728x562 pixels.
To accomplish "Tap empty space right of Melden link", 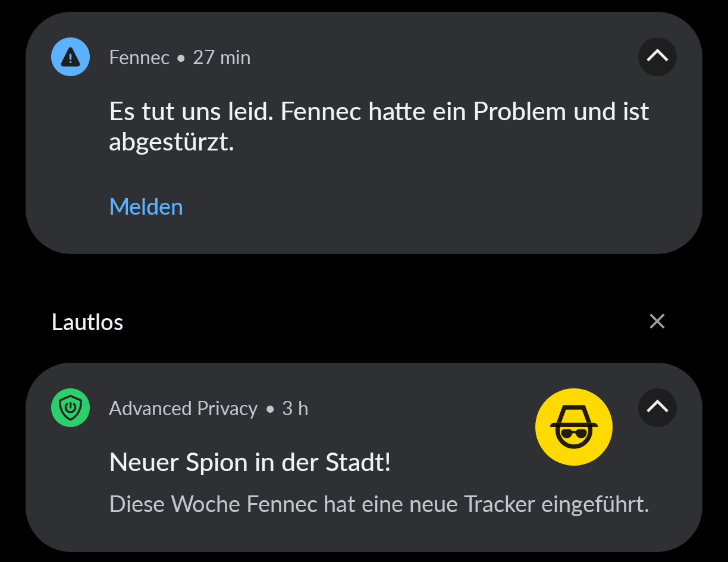I will click(x=416, y=206).
